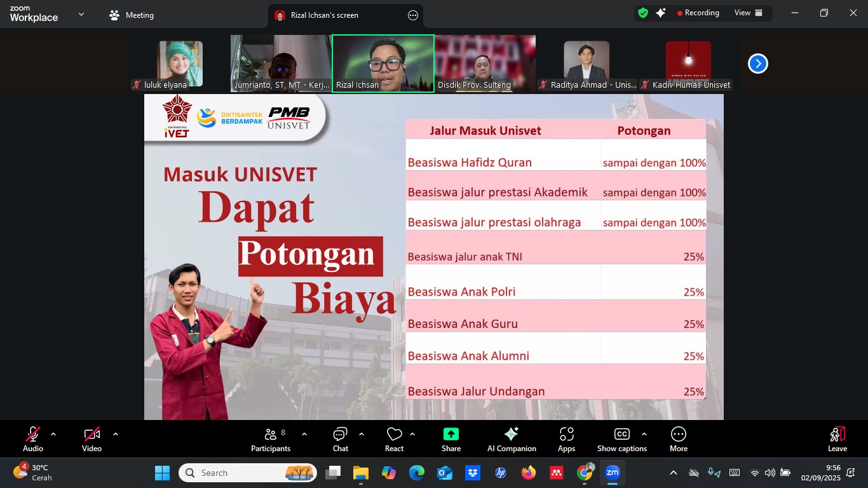
Task: Open weather widget 30°C Cerah
Action: (x=33, y=473)
